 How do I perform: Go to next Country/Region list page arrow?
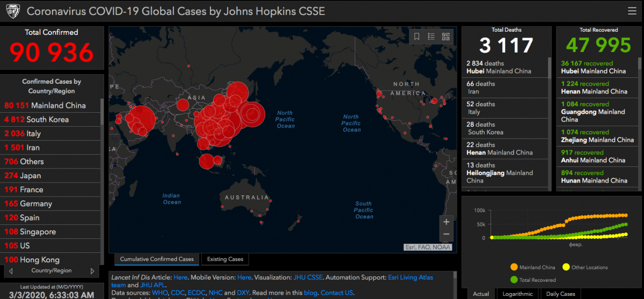tap(92, 271)
